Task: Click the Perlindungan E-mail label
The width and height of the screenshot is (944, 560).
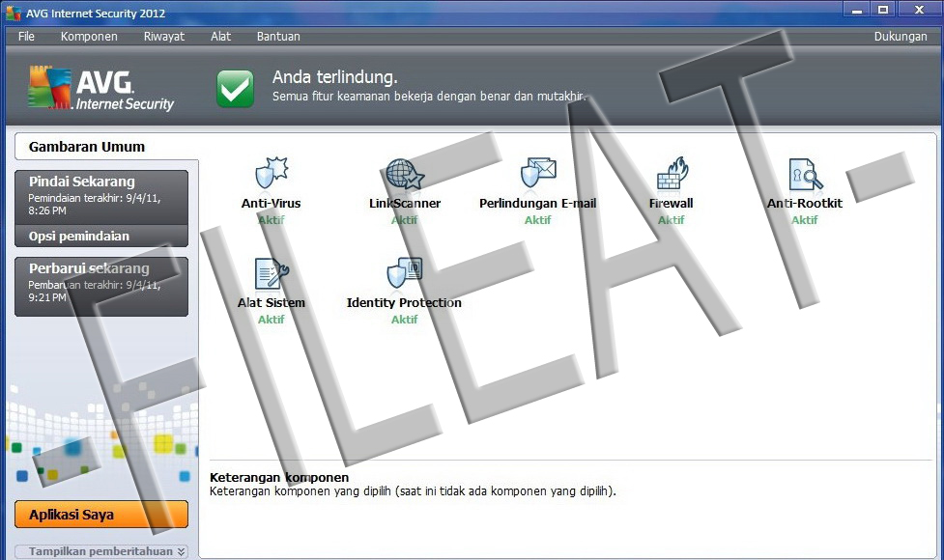Action: point(537,204)
